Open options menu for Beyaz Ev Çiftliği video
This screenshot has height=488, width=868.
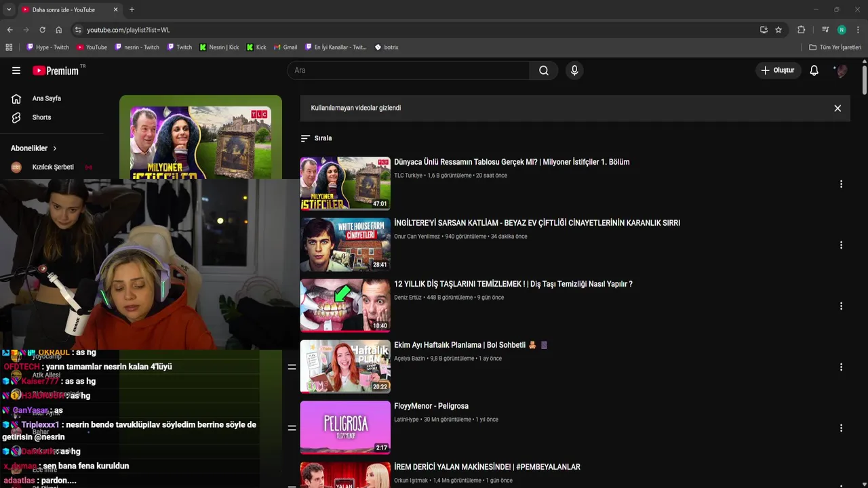841,245
